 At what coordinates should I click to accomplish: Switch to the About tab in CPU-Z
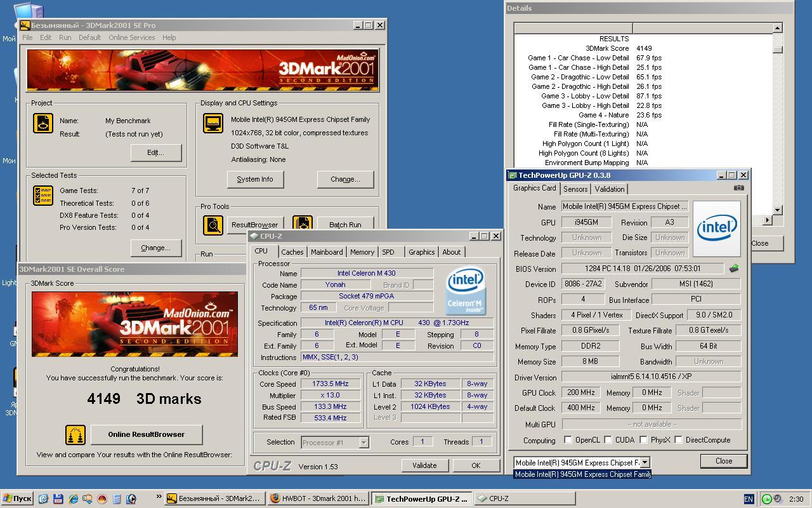pos(452,252)
